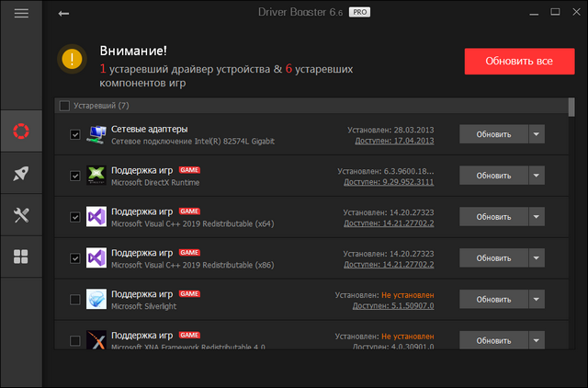Check the XNA Framework checkbox
Image resolution: width=588 pixels, height=388 pixels.
tap(75, 341)
